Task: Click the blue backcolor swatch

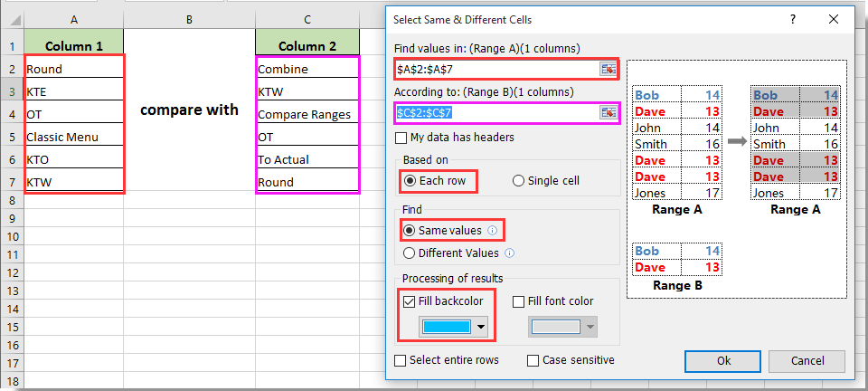Action: [x=448, y=327]
